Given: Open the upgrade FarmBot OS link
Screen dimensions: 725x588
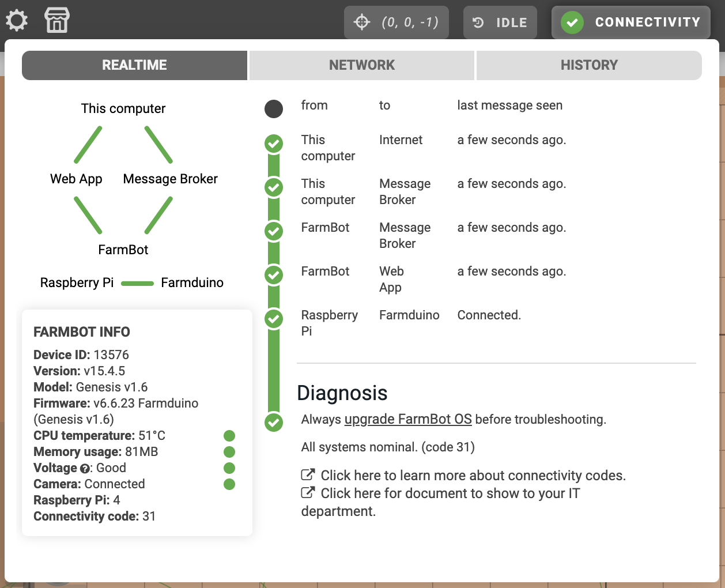Looking at the screenshot, I should pos(408,419).
